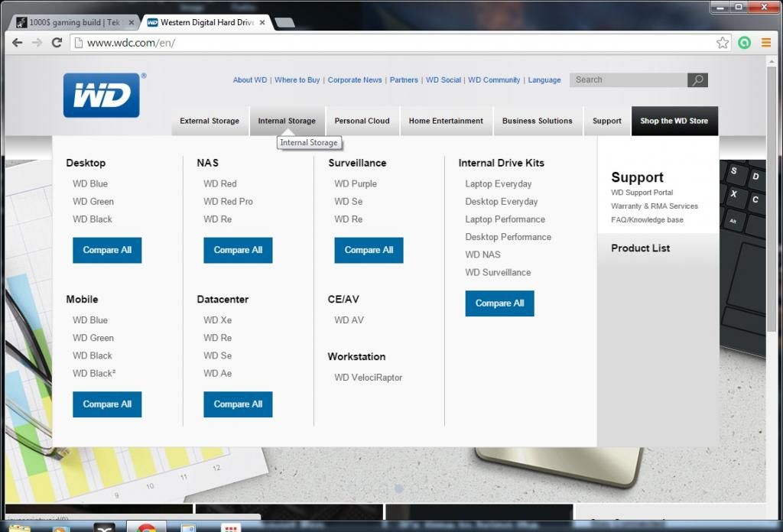The height and width of the screenshot is (532, 783).
Task: Switch to the 1000$ gaming build tab
Action: click(x=75, y=22)
